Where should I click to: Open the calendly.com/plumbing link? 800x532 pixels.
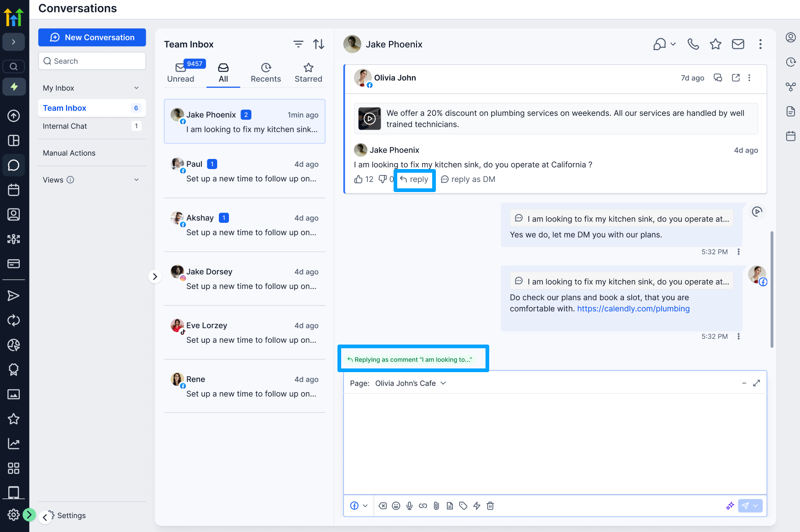click(633, 309)
